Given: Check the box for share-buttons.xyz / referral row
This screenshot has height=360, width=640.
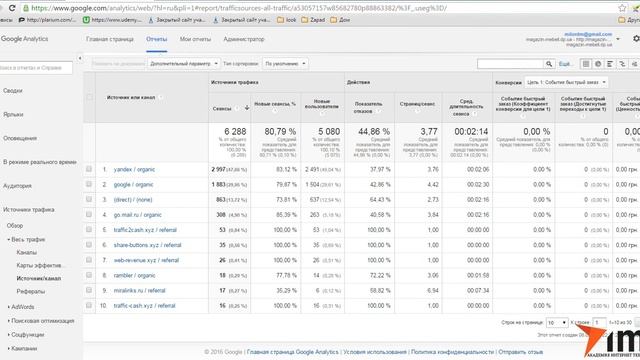Looking at the screenshot, I should click(89, 244).
